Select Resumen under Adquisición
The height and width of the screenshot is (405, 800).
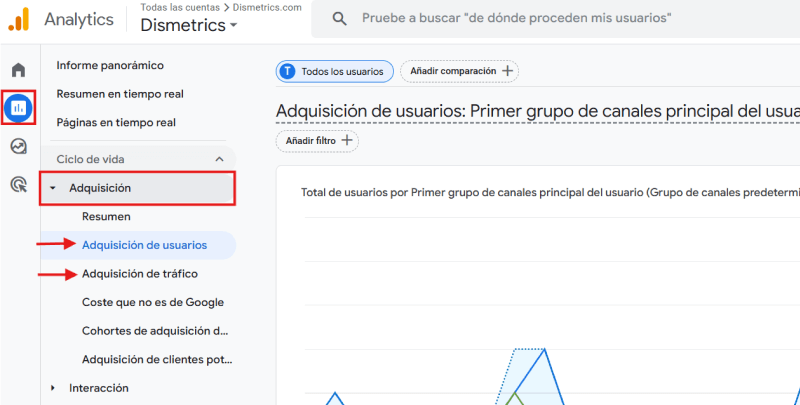106,217
